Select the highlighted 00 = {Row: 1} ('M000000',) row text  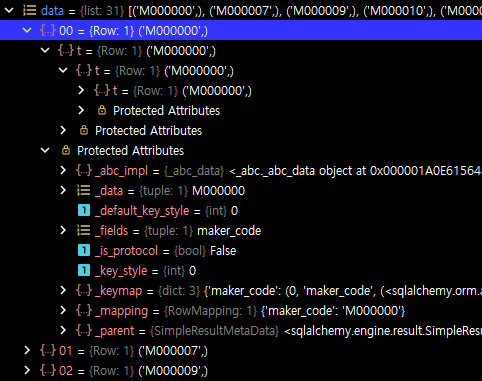tap(133, 31)
